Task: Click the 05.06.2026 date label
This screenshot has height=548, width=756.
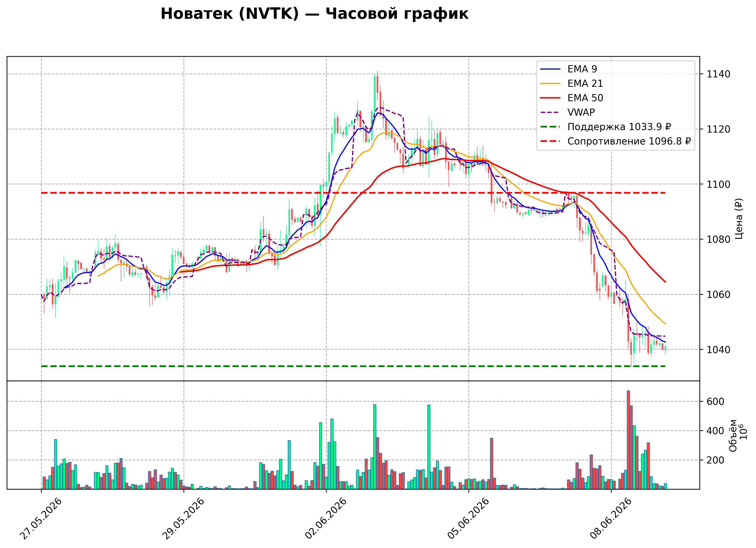Action: [x=468, y=519]
